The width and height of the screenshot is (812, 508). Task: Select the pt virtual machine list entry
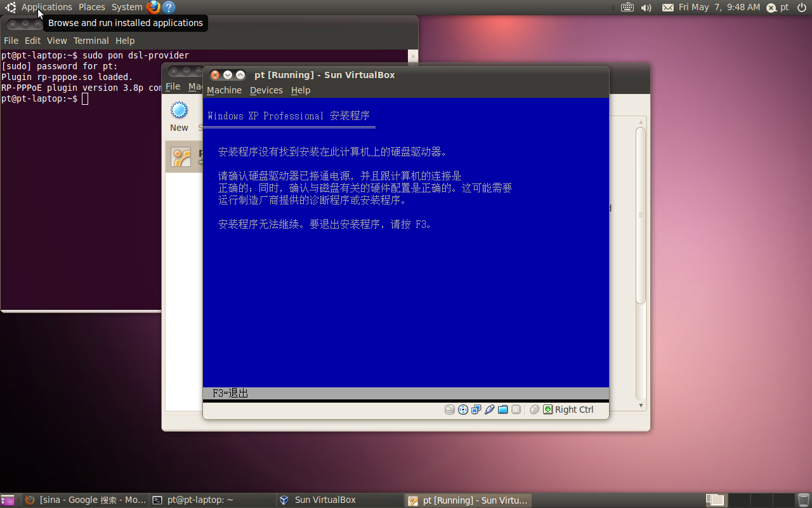pyautogui.click(x=185, y=157)
